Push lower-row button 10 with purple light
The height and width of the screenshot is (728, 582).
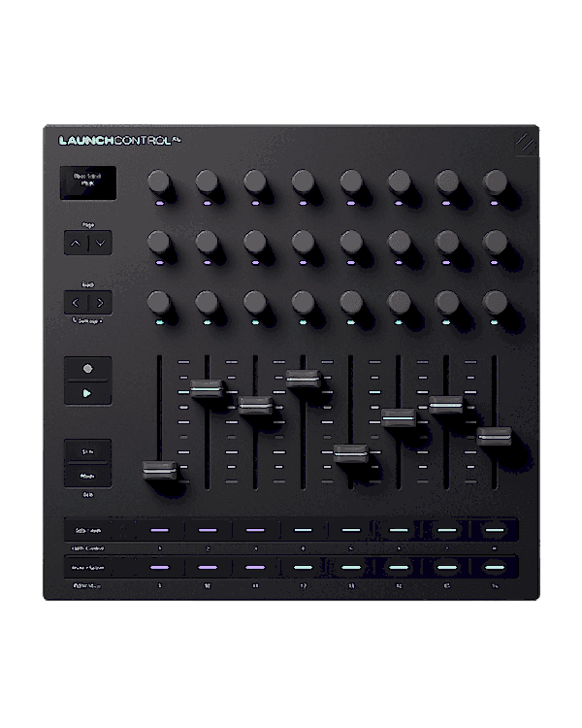click(208, 568)
